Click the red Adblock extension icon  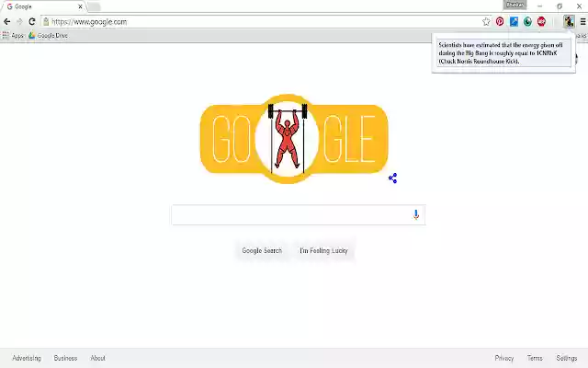541,22
